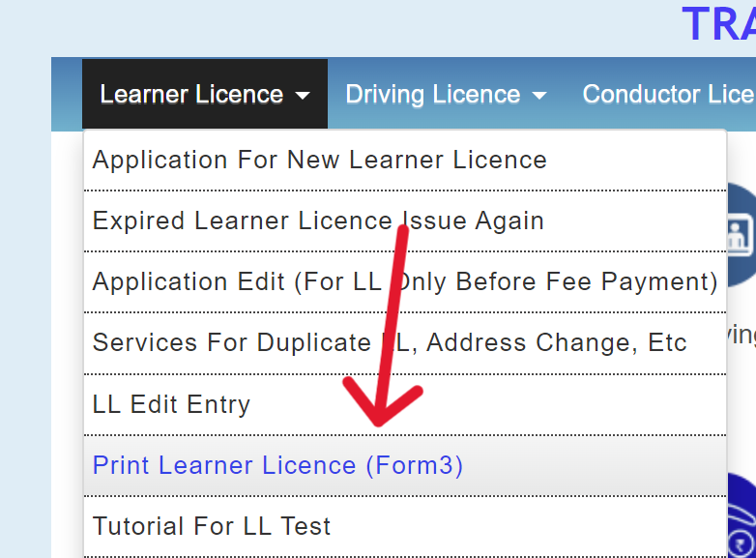Click the dark blue rupee payment round icon

click(741, 516)
